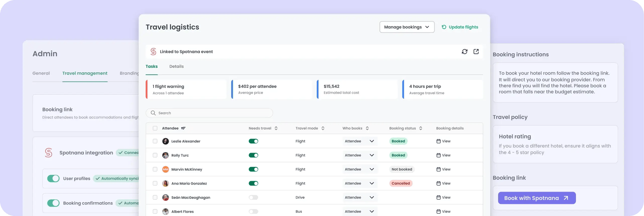Enable needs travel for Seán MacGeoghagan
This screenshot has width=644, height=216.
(x=253, y=197)
